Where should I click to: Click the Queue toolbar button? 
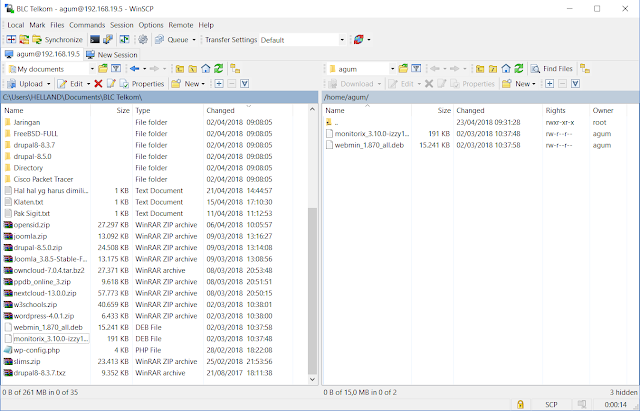click(x=172, y=40)
